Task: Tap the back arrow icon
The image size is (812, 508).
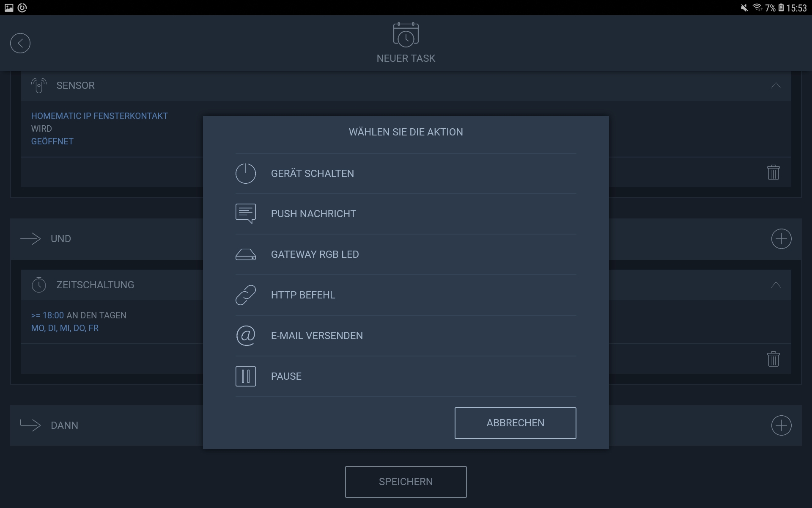Action: [20, 43]
